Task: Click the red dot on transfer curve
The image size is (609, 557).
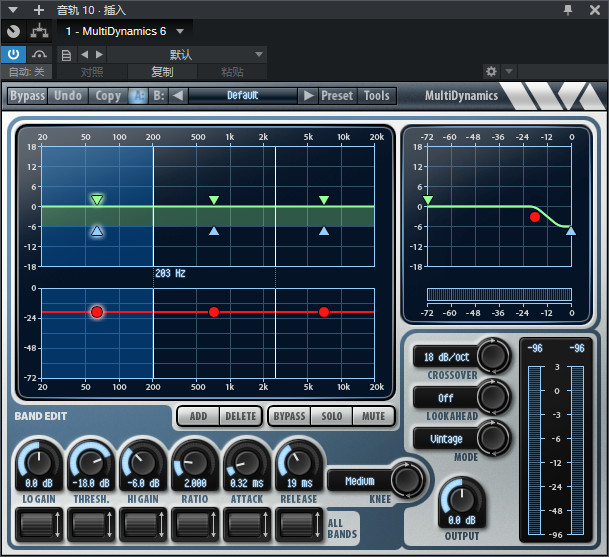Action: [535, 217]
